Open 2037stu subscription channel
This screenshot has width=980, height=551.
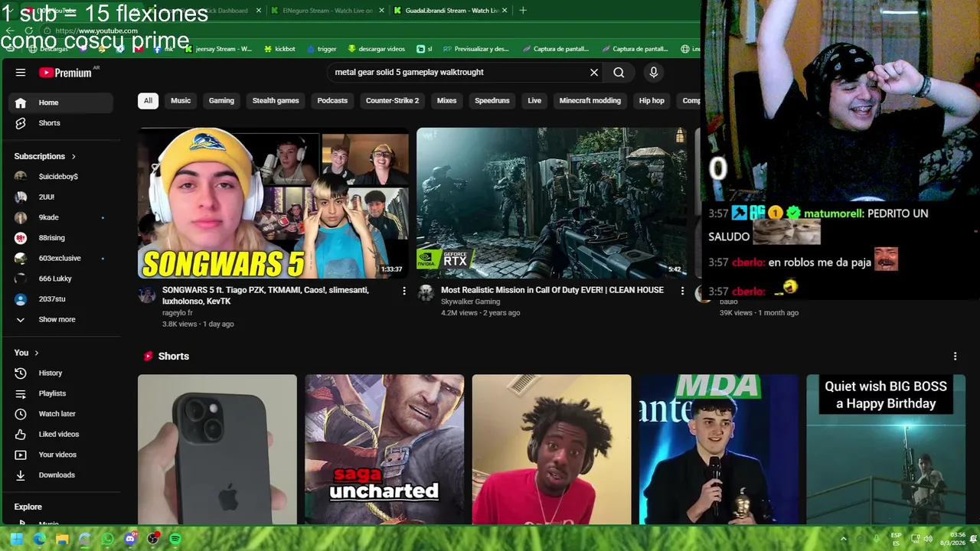[x=59, y=299]
